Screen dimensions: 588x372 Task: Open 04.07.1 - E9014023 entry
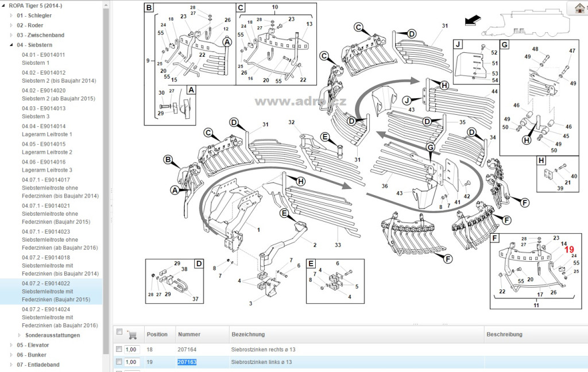(60, 239)
